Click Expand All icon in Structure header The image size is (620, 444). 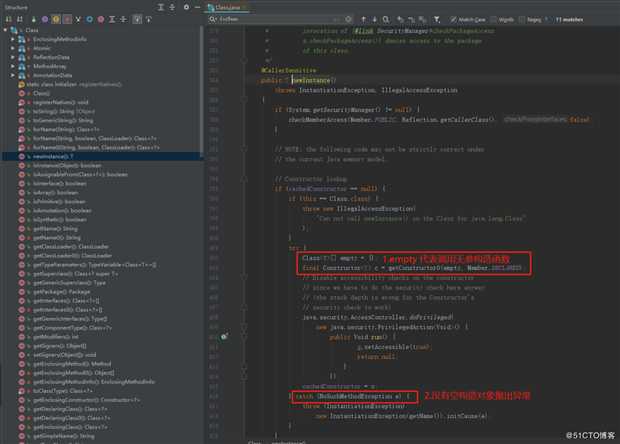click(162, 6)
